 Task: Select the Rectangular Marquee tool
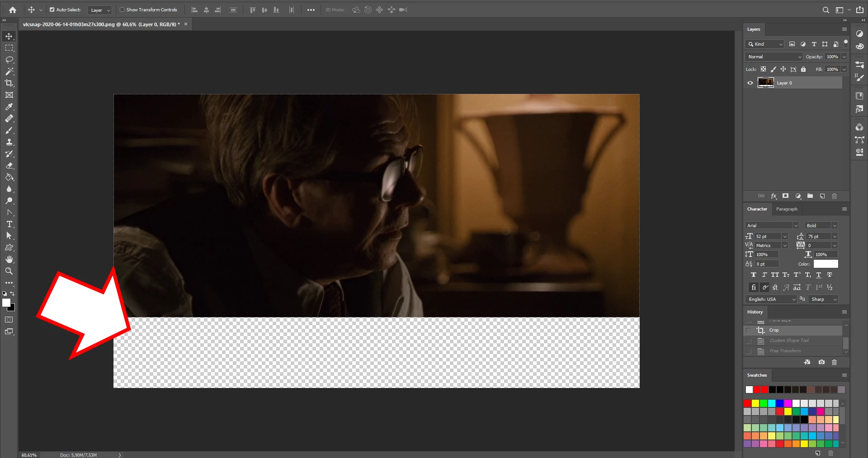pos(9,48)
